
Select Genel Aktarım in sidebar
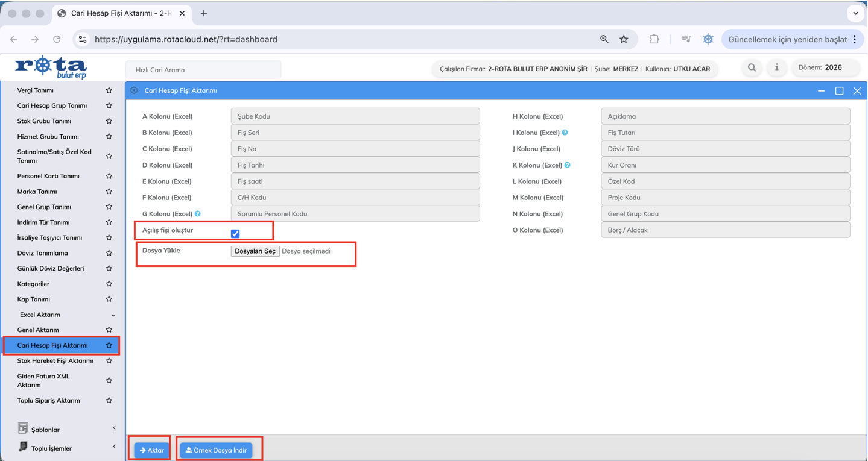(38, 330)
